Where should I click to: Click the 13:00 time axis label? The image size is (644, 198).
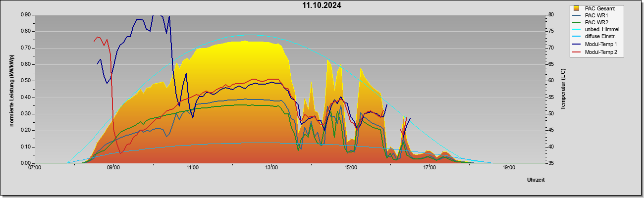click(271, 167)
